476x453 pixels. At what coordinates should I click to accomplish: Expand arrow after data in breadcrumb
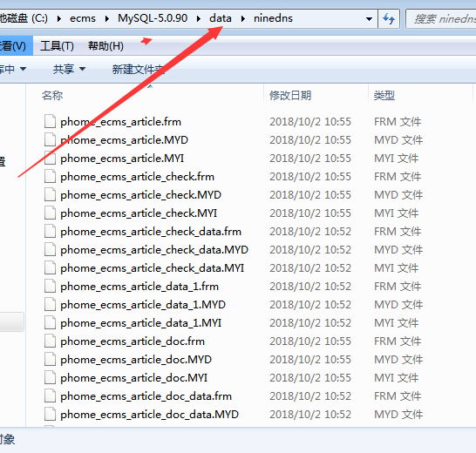(x=243, y=19)
